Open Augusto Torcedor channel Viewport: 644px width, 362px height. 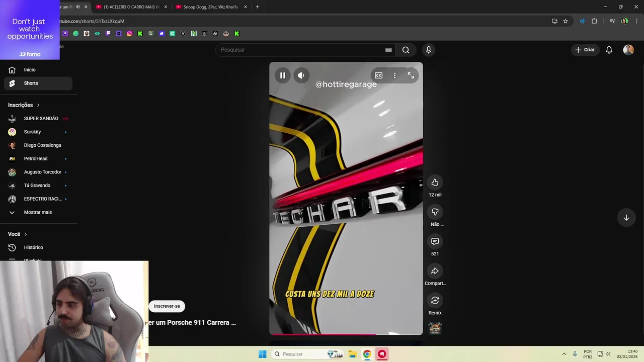pyautogui.click(x=38, y=172)
